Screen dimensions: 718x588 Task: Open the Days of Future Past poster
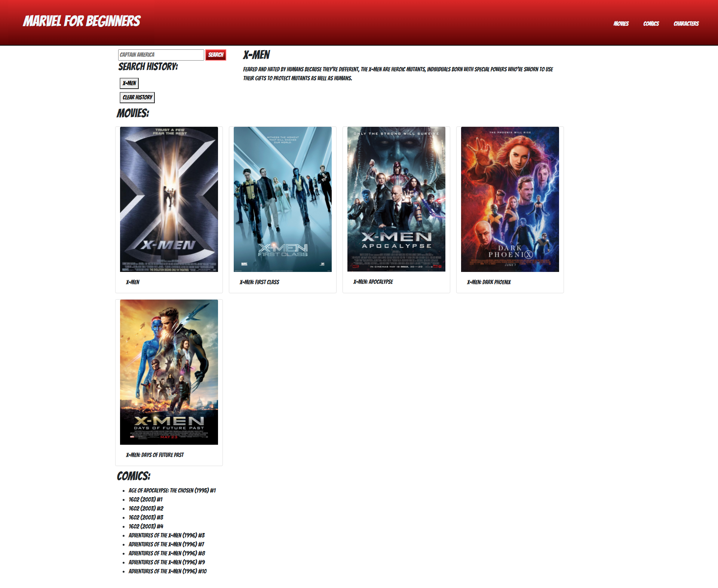pos(169,372)
